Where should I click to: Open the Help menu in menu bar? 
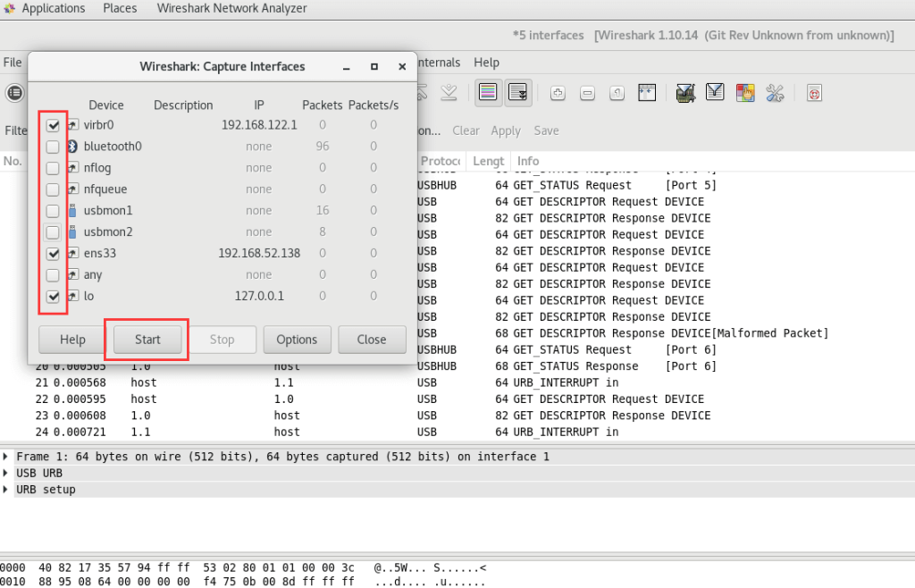coord(486,63)
